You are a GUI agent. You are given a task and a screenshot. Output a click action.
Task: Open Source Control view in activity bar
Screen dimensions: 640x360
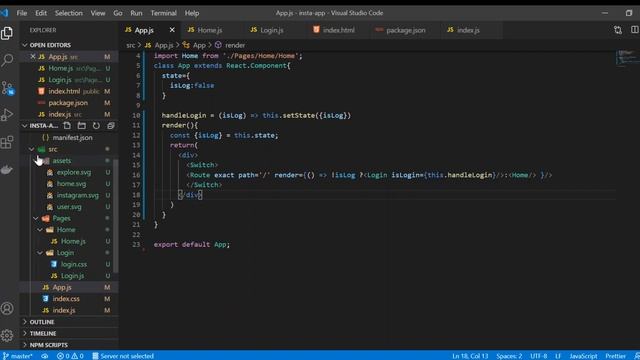[7, 88]
